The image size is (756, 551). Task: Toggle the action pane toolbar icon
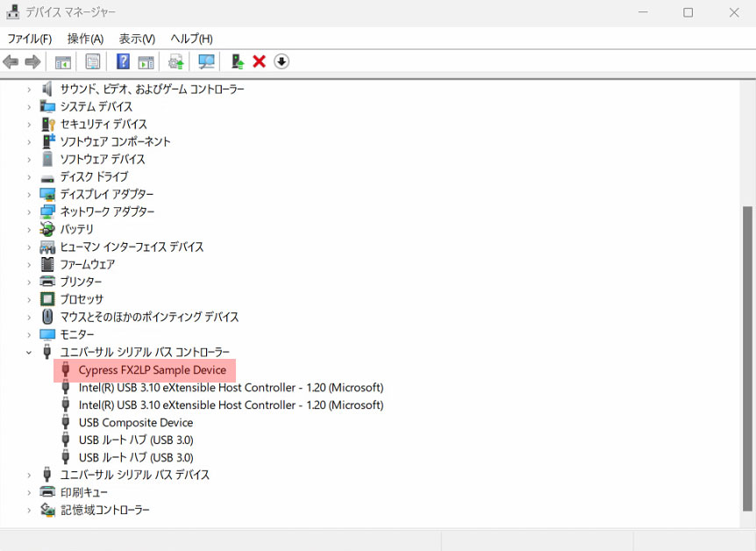146,61
